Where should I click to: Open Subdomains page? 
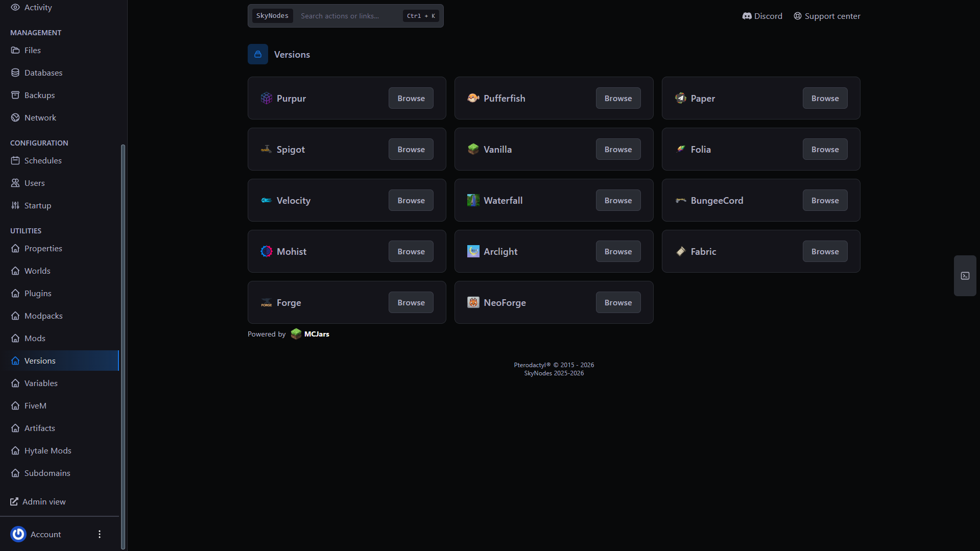coord(59,473)
